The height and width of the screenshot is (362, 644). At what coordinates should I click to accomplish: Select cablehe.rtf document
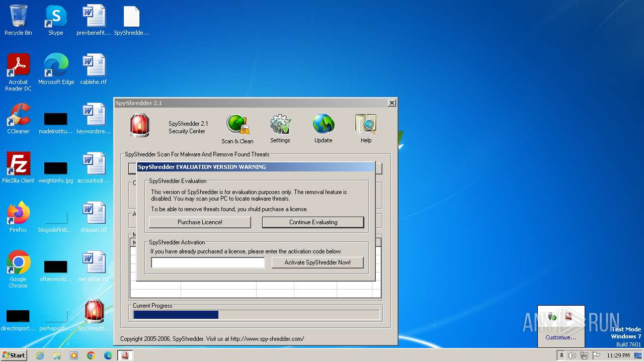[x=94, y=69]
